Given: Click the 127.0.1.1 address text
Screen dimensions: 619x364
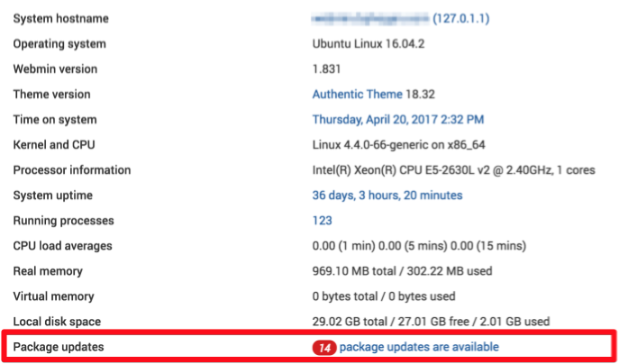Looking at the screenshot, I should (461, 19).
